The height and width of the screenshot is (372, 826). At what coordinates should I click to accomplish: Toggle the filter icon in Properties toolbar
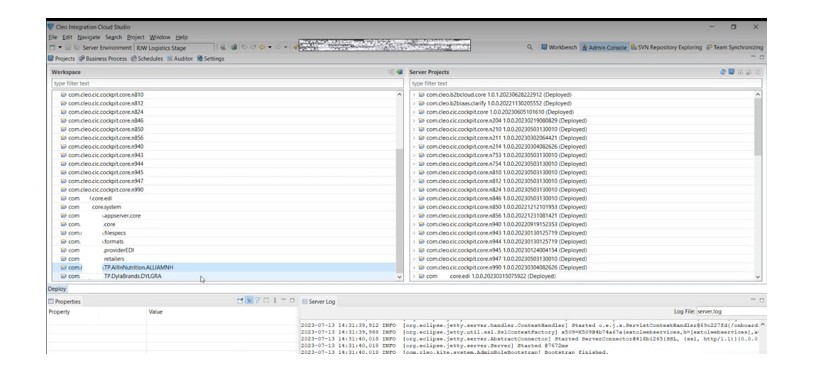click(x=258, y=300)
